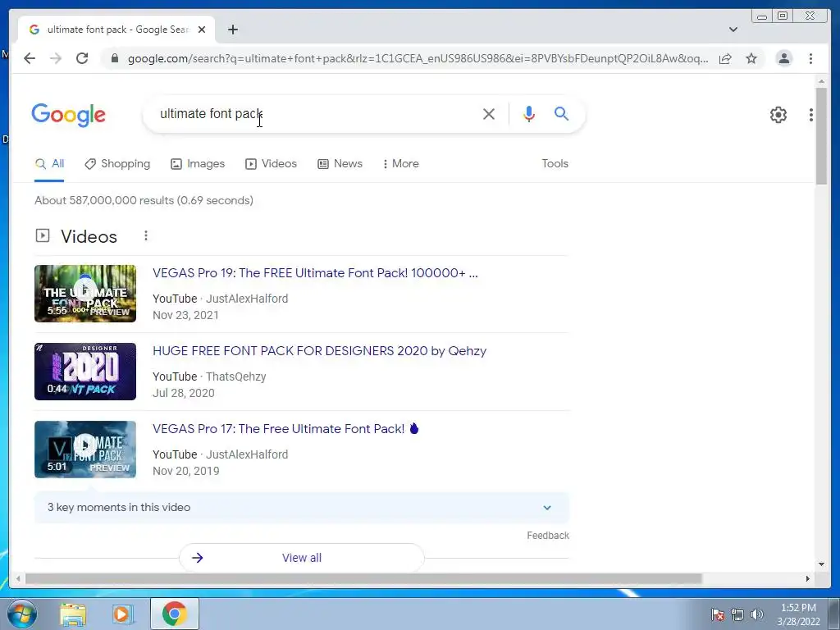Open the 2020 font pack thumbnail
This screenshot has height=630, width=840.
tap(85, 372)
